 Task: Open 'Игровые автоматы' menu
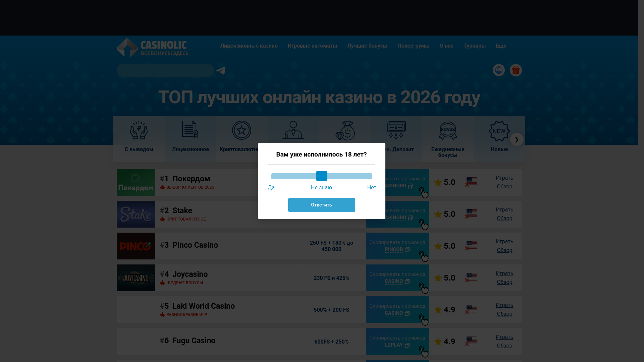pyautogui.click(x=312, y=46)
